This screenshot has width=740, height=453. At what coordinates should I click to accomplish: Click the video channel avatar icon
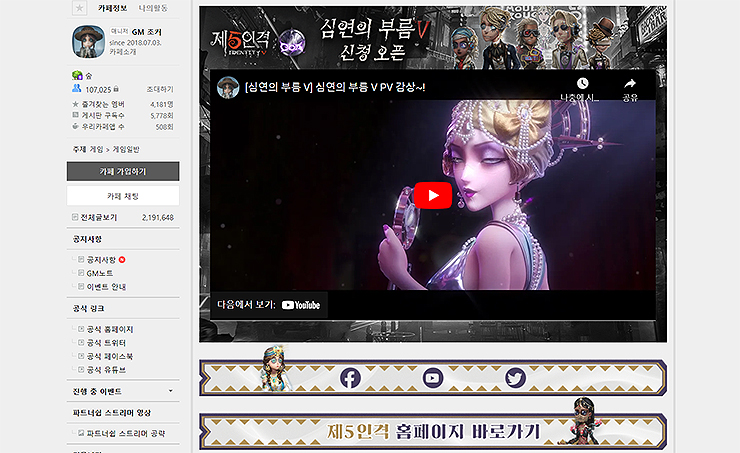228,87
